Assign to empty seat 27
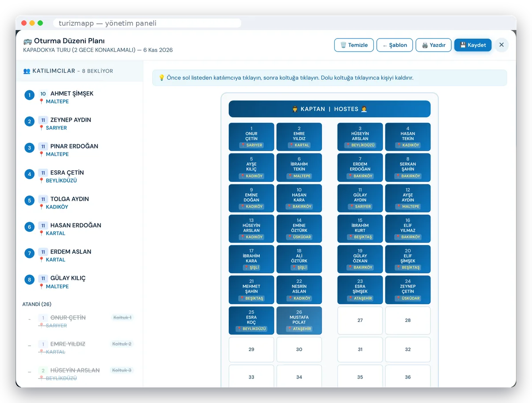 pos(360,321)
